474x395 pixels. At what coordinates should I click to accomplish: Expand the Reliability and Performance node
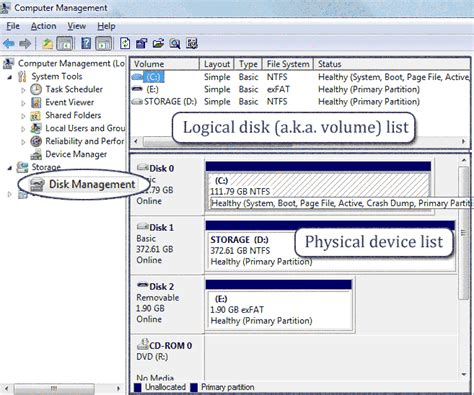point(23,142)
